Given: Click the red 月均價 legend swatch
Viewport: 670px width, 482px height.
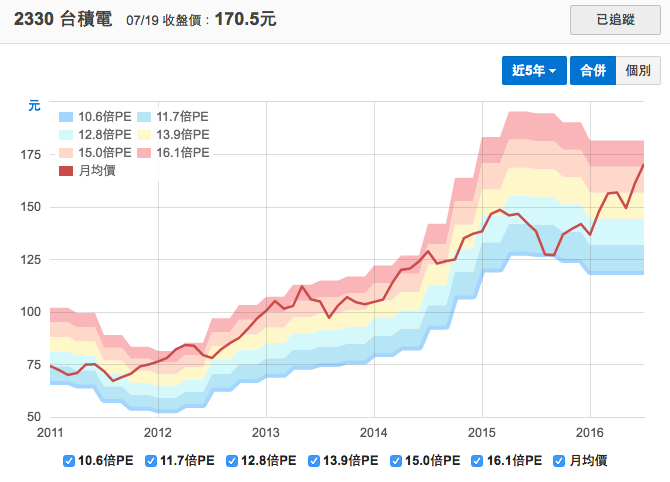Looking at the screenshot, I should (x=66, y=171).
